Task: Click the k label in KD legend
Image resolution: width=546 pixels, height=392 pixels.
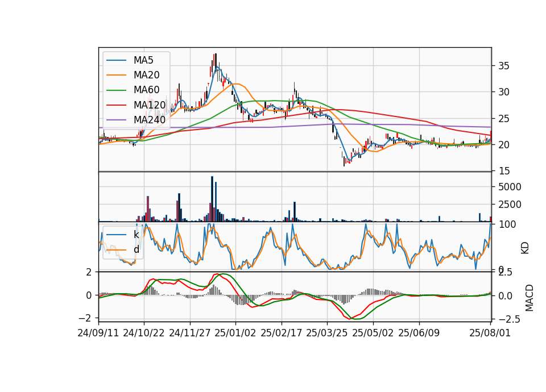Action: tap(136, 235)
